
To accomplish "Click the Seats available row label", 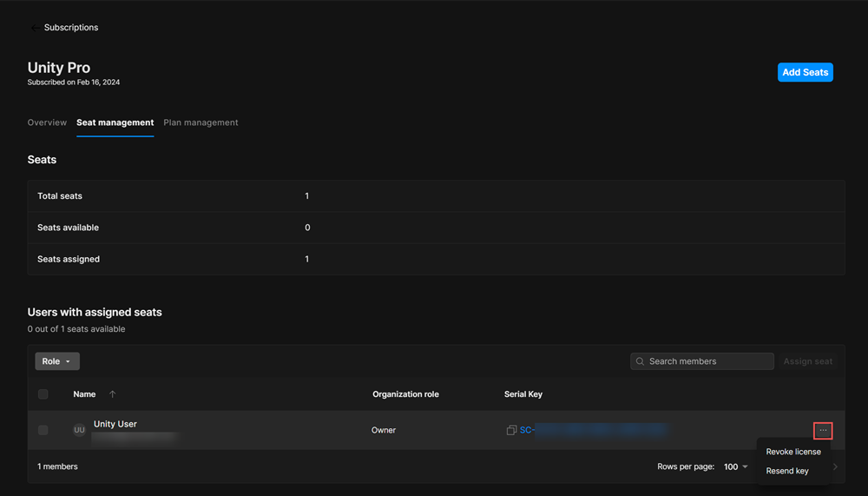I will [x=68, y=228].
